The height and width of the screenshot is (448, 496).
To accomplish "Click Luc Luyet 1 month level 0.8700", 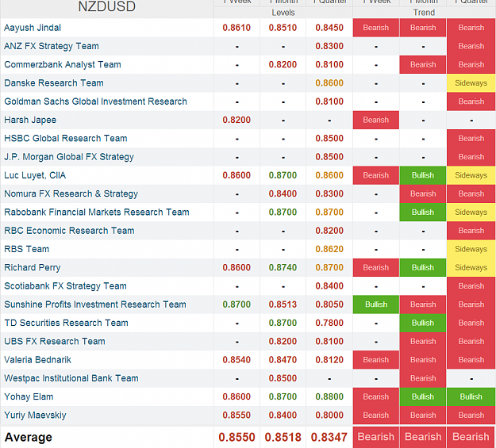I will click(283, 175).
